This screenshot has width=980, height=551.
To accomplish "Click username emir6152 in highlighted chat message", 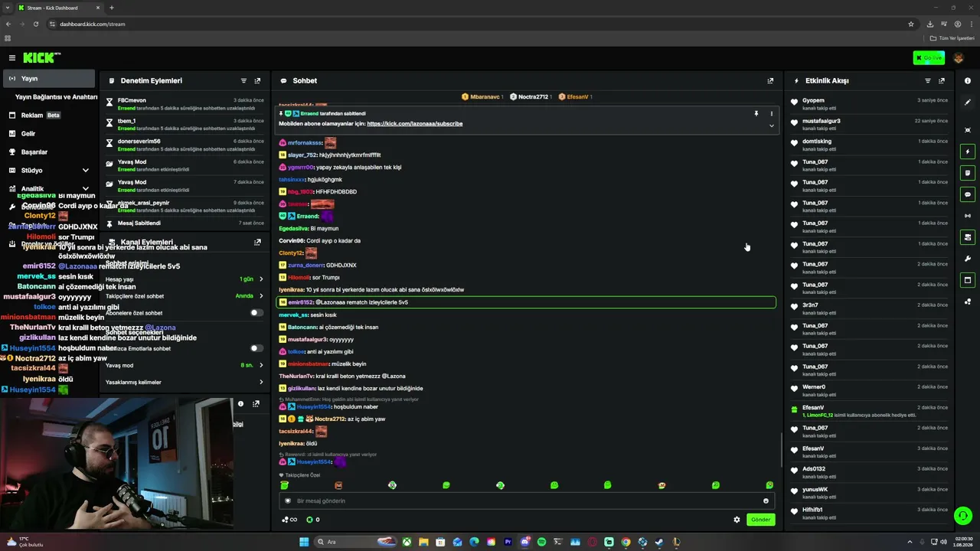I will coord(302,302).
